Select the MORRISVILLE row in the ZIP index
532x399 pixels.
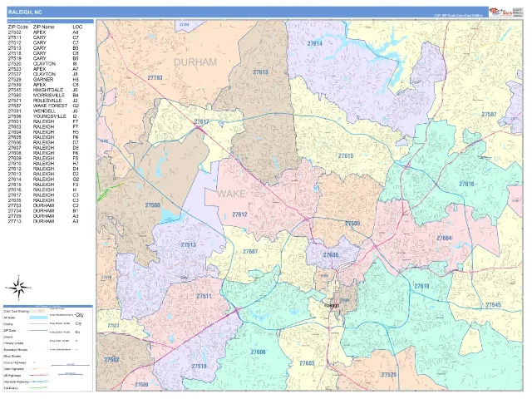click(43, 96)
